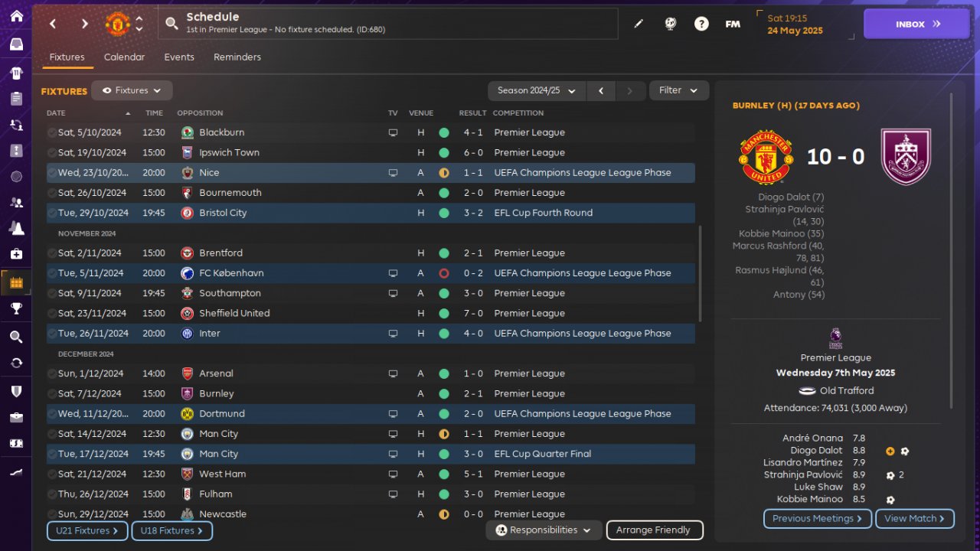Open the clipboard icon in the sidebar
The width and height of the screenshot is (980, 551).
16,99
